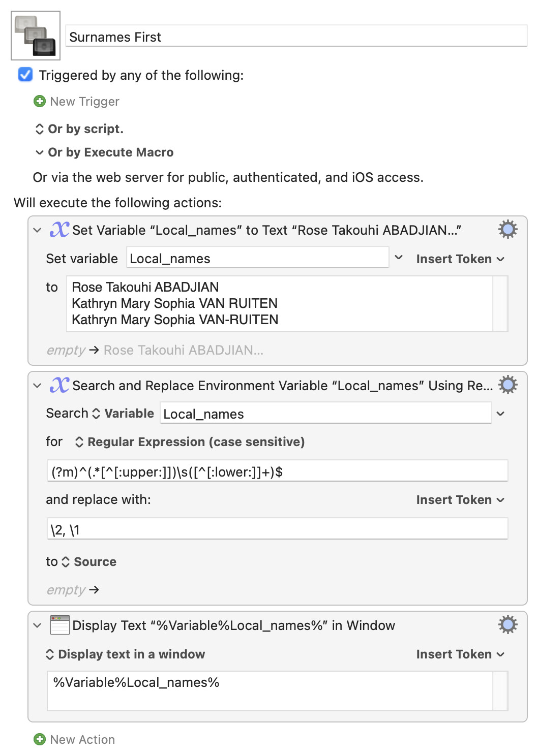Image resolution: width=538 pixels, height=756 pixels.
Task: Open gear menu for Set Variable action
Action: (x=507, y=230)
